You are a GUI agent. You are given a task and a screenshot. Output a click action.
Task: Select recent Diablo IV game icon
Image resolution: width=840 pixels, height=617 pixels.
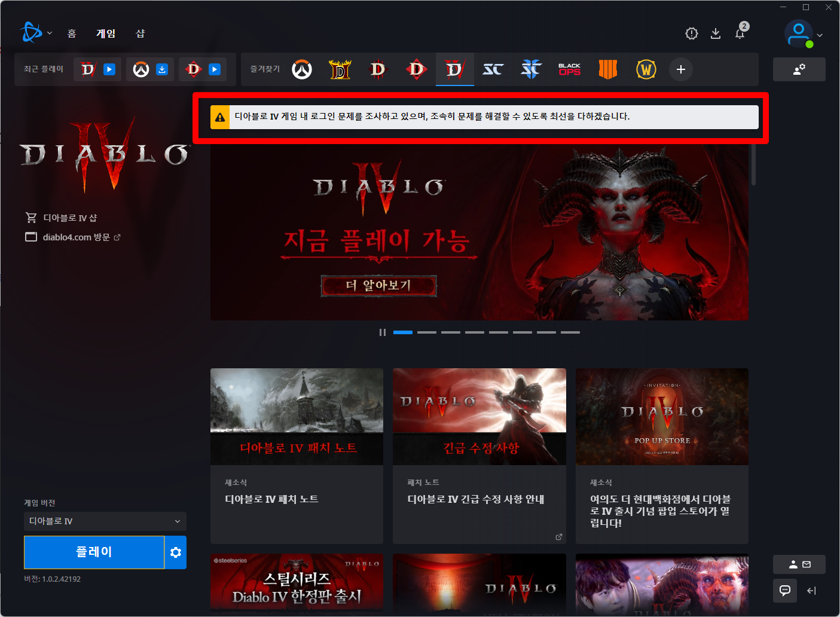(x=88, y=69)
